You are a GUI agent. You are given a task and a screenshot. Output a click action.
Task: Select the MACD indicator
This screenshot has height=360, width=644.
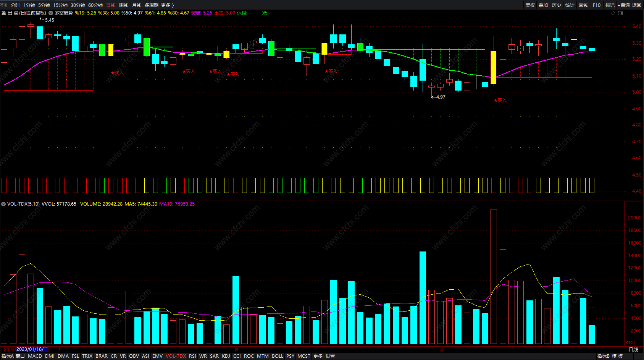tap(35, 356)
